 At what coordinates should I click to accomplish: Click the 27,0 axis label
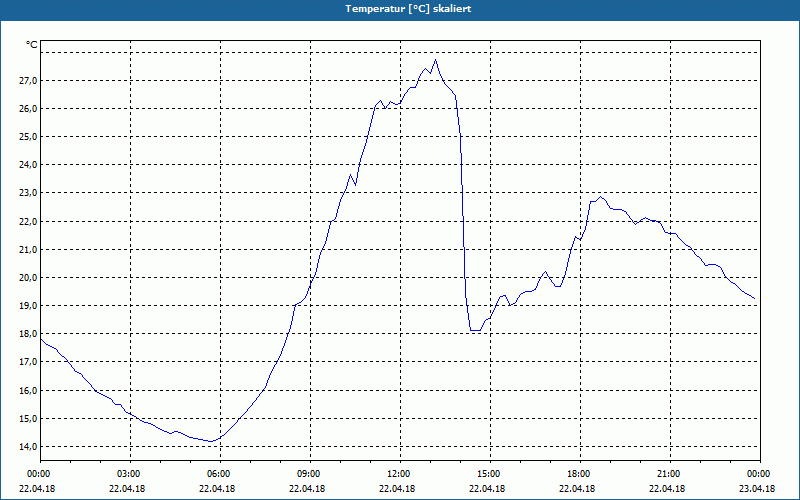pyautogui.click(x=28, y=81)
